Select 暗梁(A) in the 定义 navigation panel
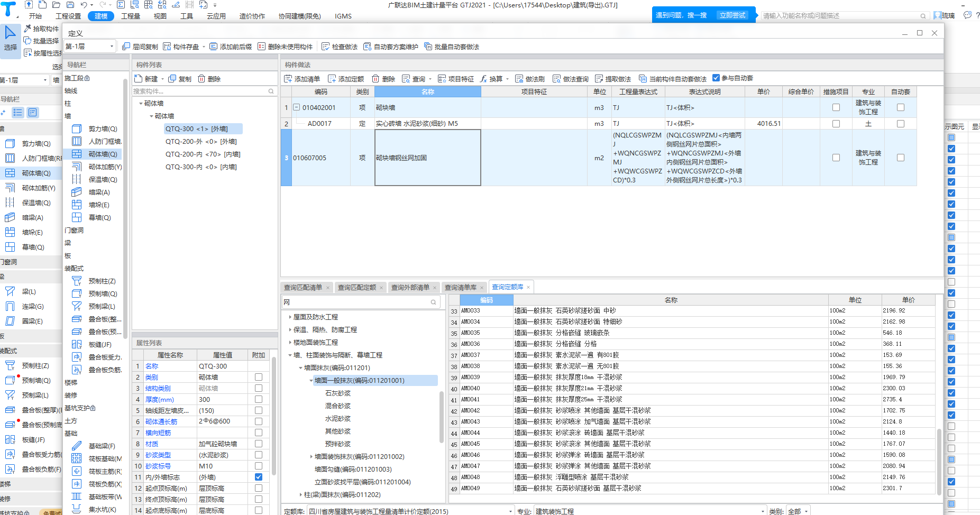 (x=99, y=192)
